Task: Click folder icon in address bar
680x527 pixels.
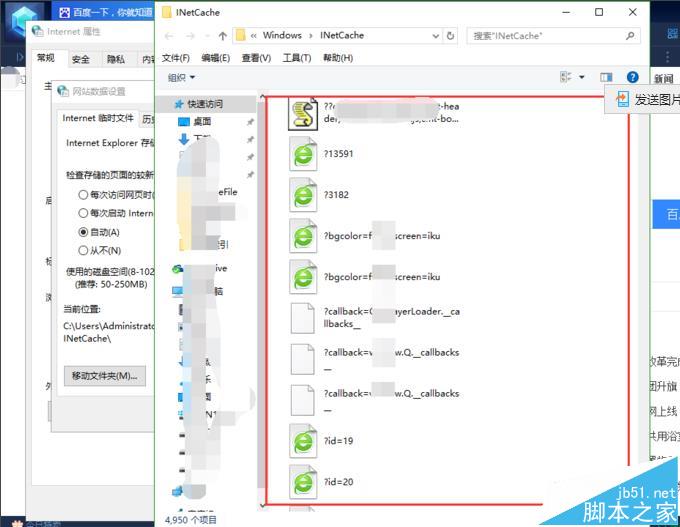Action: click(x=240, y=36)
